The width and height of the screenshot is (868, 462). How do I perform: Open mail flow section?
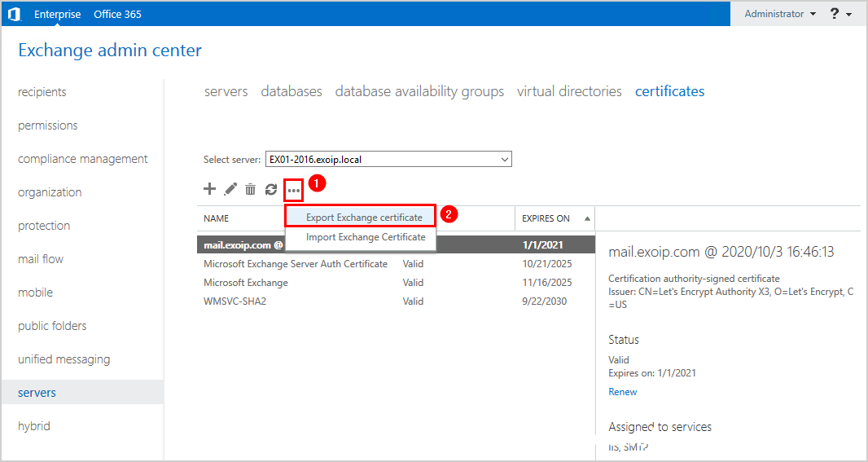click(41, 258)
